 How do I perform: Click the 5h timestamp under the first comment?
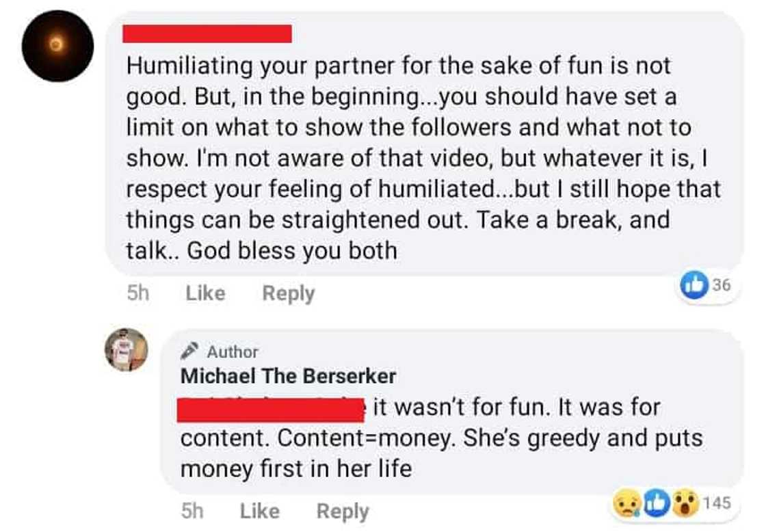(137, 293)
